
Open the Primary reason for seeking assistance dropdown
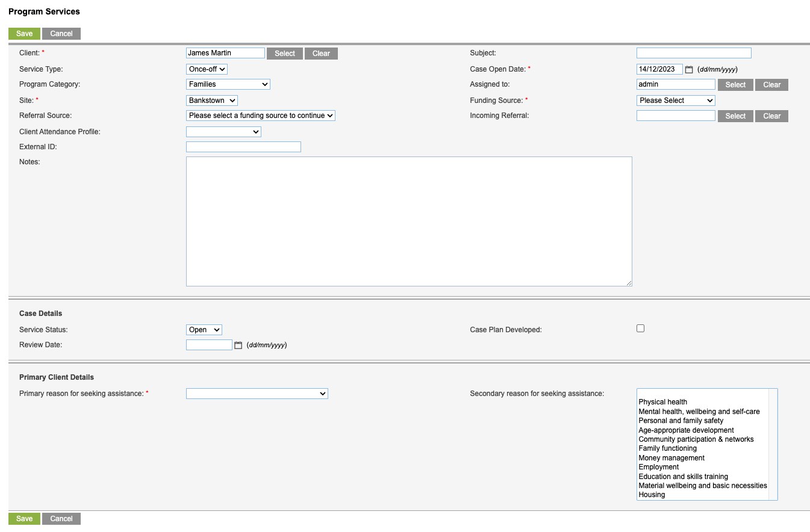(x=257, y=393)
